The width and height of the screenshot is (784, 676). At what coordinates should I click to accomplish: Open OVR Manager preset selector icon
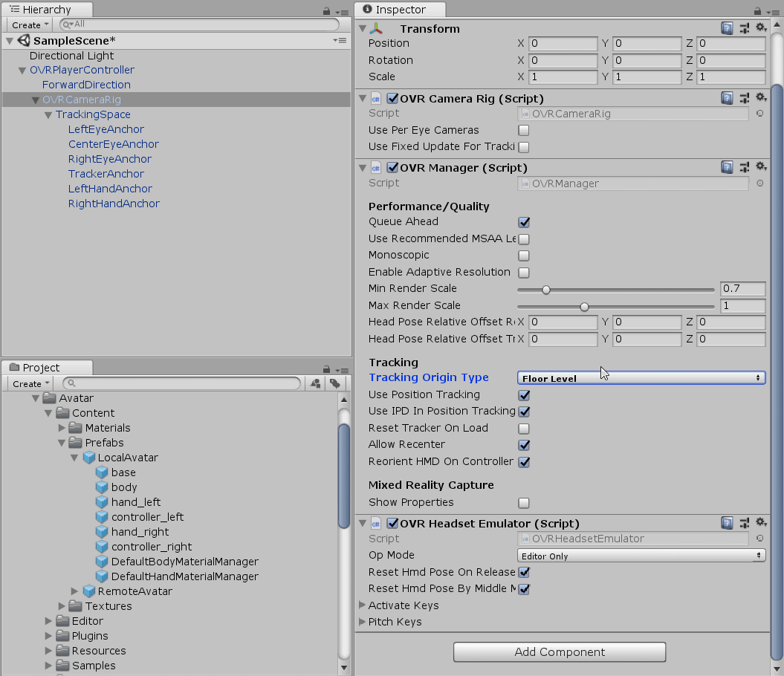tap(745, 167)
